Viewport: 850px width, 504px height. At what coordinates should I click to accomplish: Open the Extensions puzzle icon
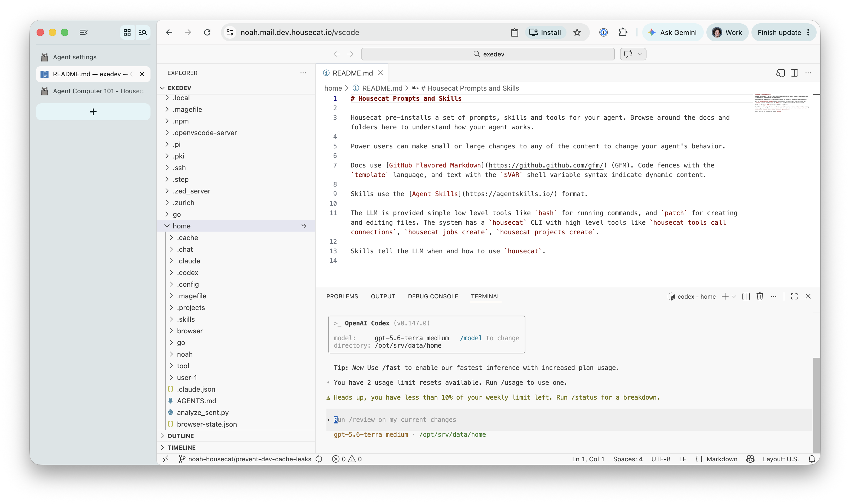(622, 32)
